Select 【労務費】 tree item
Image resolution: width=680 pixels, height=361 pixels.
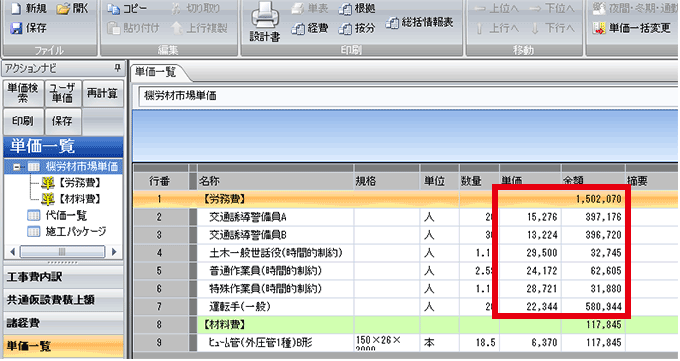tap(71, 183)
